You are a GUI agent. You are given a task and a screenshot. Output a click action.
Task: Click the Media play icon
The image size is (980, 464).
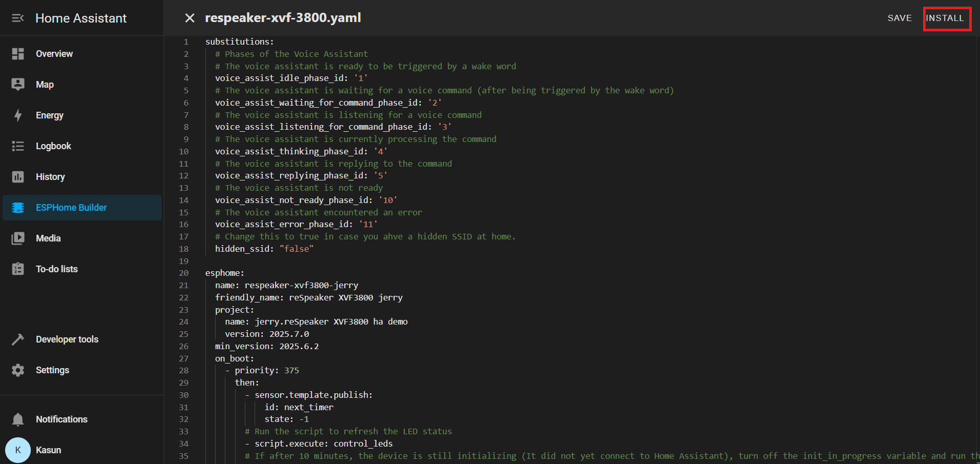18,238
